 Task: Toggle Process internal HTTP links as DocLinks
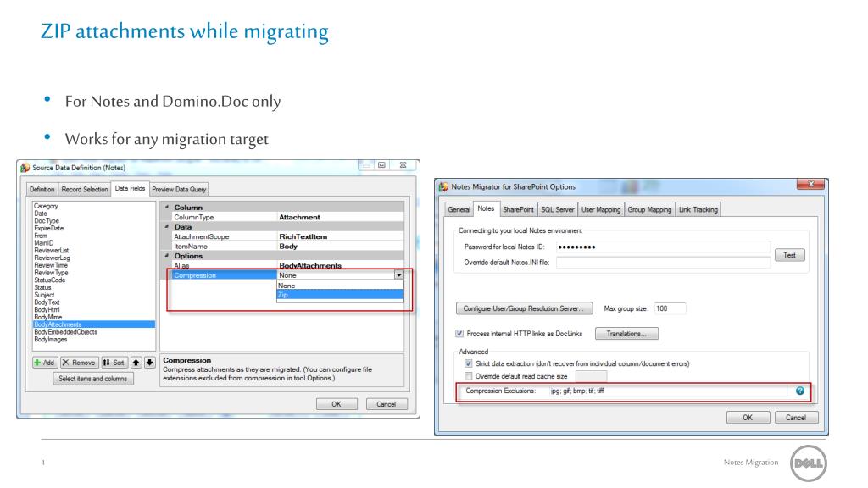(459, 334)
